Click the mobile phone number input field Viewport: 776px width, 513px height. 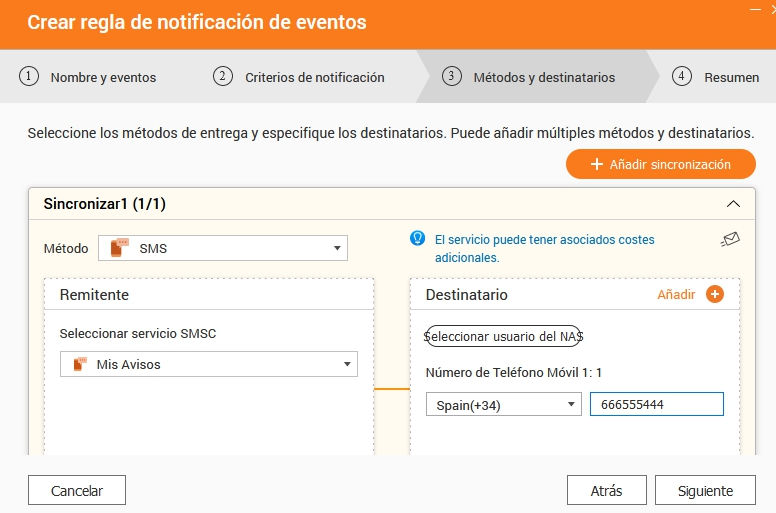tap(656, 404)
